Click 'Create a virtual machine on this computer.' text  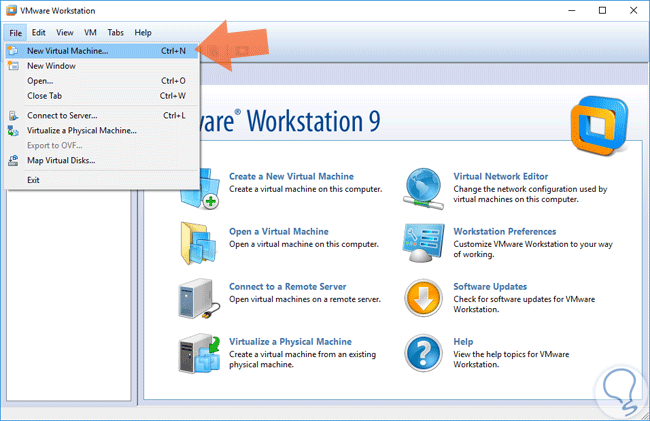(x=306, y=189)
